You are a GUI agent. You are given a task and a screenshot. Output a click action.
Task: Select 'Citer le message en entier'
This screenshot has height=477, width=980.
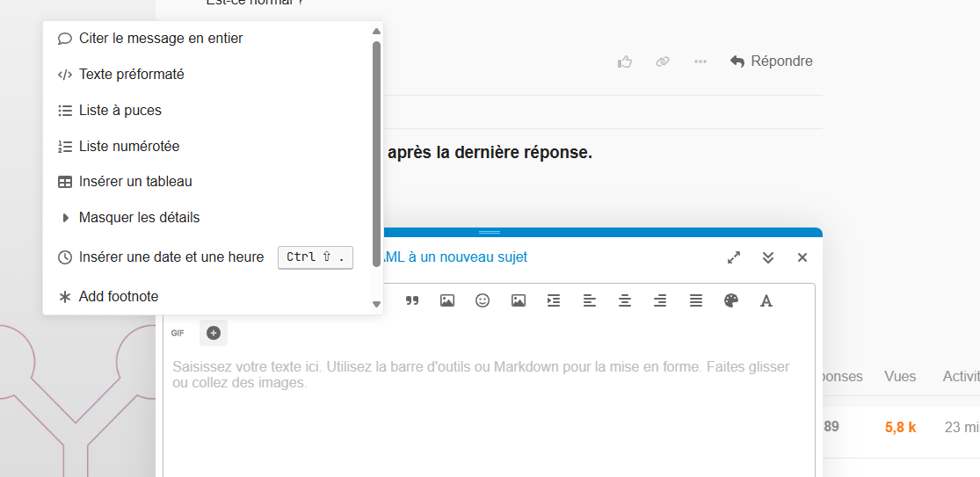[x=161, y=39]
